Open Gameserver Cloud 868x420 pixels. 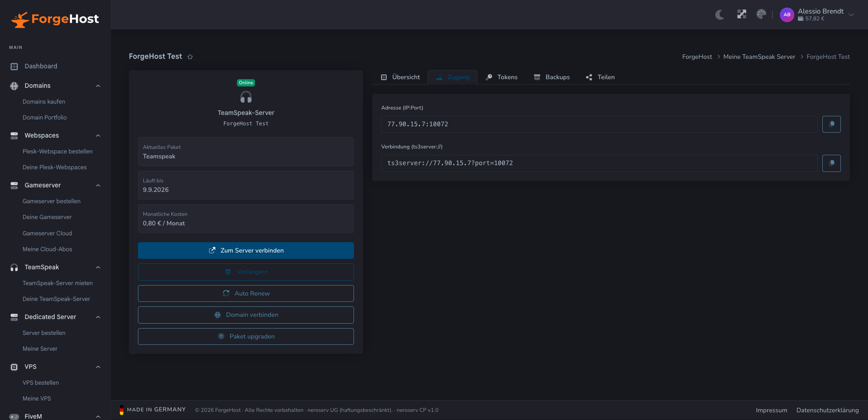pos(47,234)
